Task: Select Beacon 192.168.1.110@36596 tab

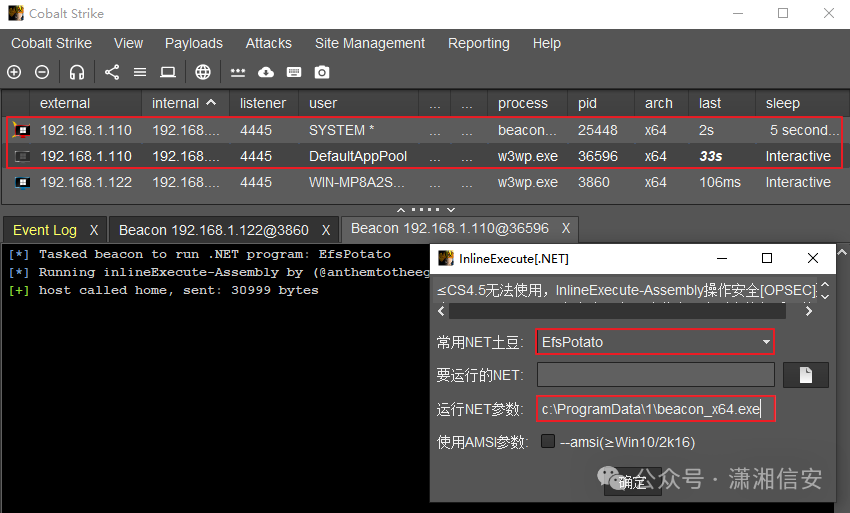Action: point(450,228)
